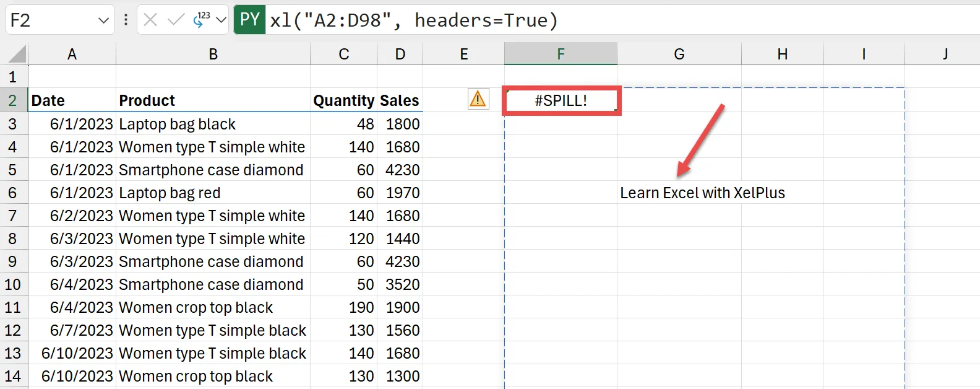Select row 2 header
This screenshot has height=389, width=980.
click(13, 100)
